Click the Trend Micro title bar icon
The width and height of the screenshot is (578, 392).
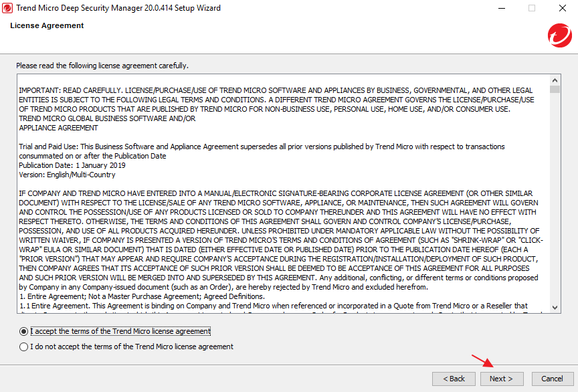[x=8, y=8]
